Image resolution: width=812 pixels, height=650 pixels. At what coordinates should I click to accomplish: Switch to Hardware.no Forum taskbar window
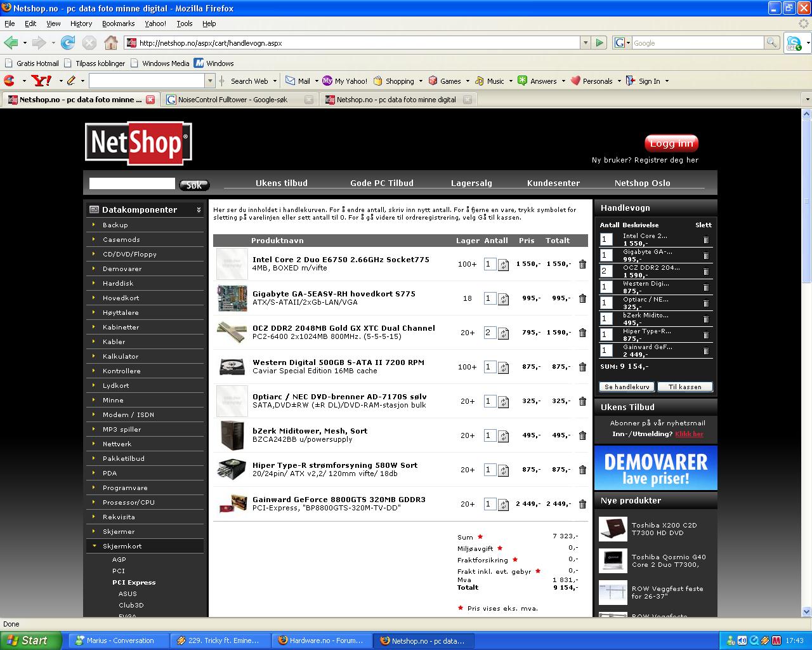click(322, 640)
